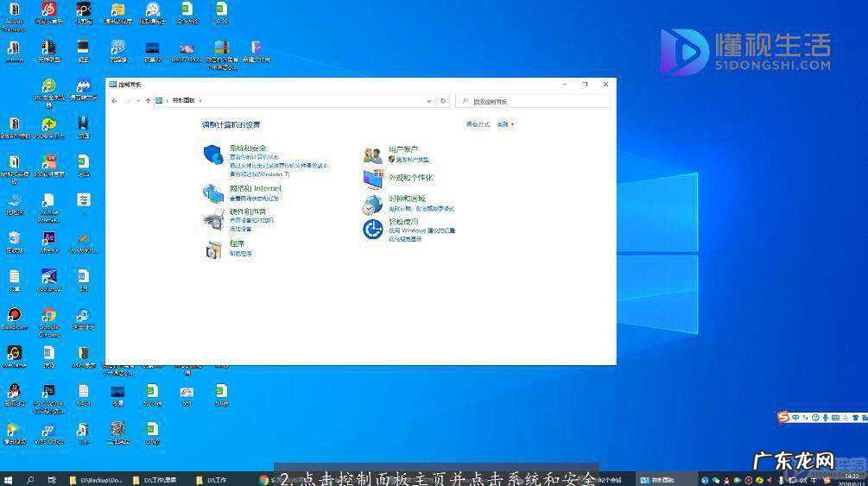Open the recent locations dropdown arrow
The height and width of the screenshot is (486, 868).
pos(138,101)
